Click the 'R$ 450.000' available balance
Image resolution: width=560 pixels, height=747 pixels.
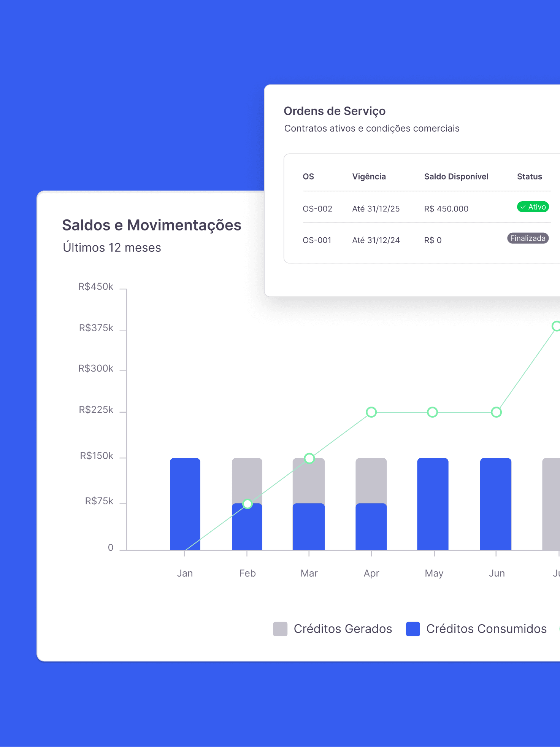click(446, 209)
